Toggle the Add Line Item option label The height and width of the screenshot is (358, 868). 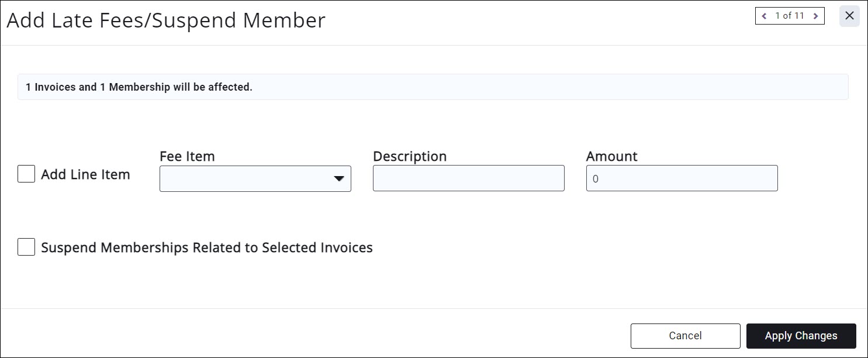(85, 174)
